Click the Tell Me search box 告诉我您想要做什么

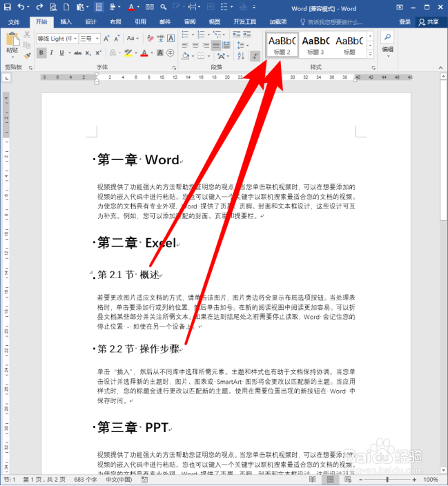point(331,22)
